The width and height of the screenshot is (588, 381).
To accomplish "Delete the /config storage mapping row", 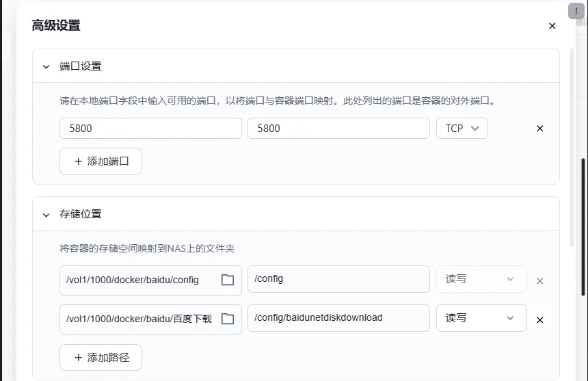I will pyautogui.click(x=539, y=280).
